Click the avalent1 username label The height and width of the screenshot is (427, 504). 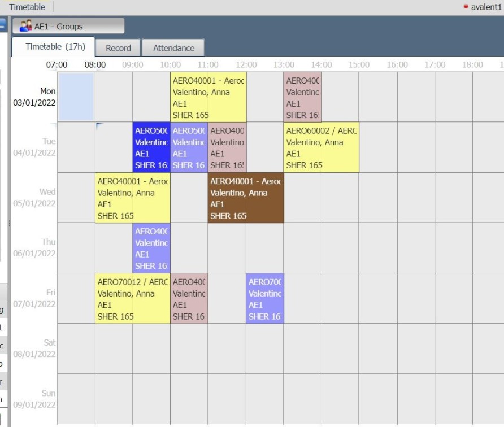[x=486, y=7]
